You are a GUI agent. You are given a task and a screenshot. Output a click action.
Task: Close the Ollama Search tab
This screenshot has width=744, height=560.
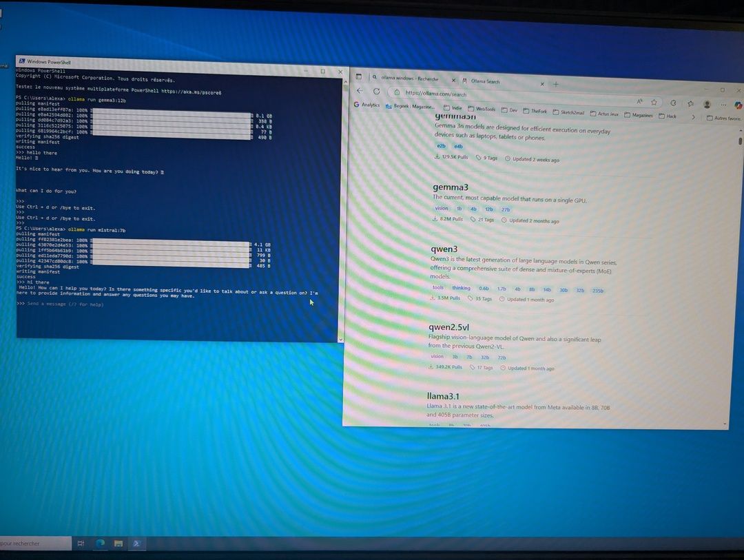pyautogui.click(x=542, y=84)
